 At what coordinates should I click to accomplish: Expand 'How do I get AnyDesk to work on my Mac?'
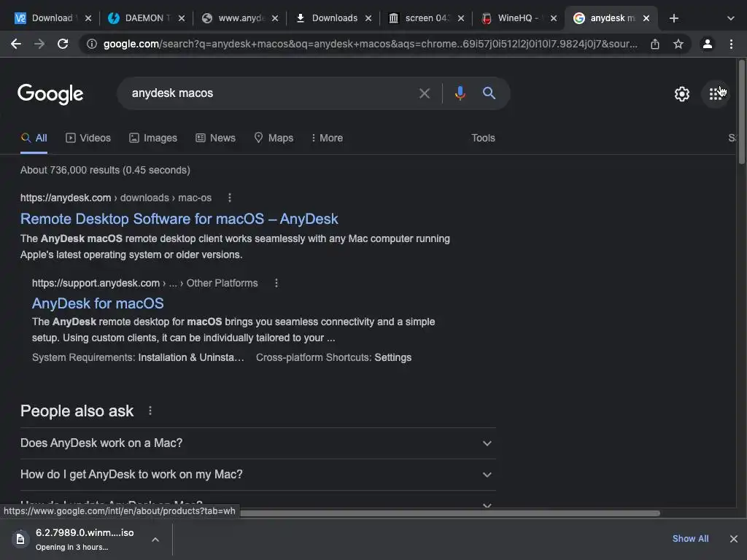tap(258, 475)
